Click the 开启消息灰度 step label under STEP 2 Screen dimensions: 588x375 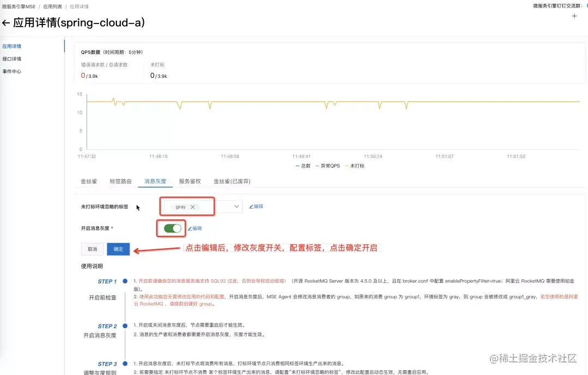point(100,336)
